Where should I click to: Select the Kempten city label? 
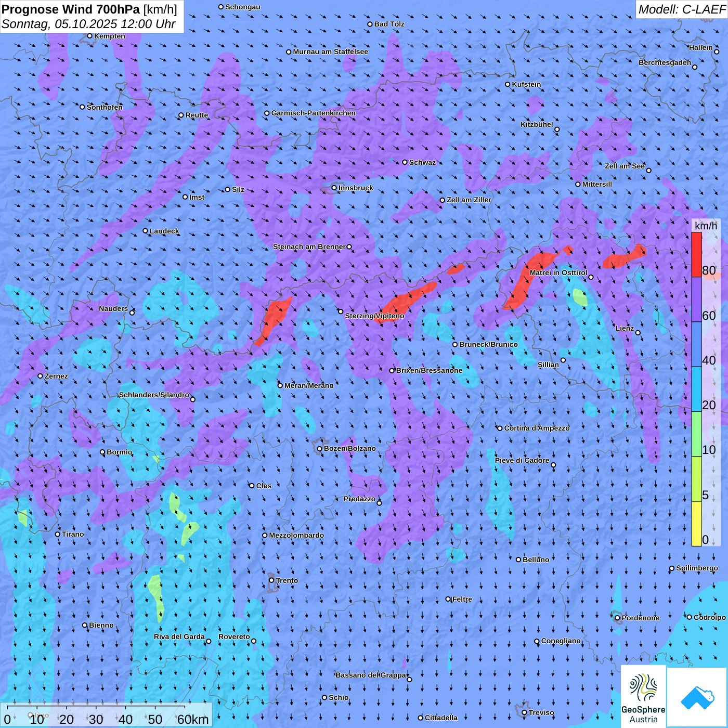click(110, 36)
